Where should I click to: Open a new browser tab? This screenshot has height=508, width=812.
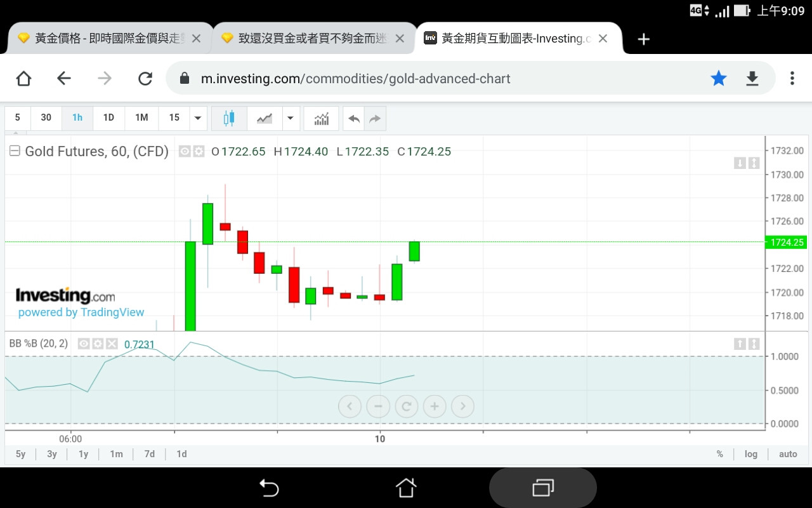tap(643, 39)
